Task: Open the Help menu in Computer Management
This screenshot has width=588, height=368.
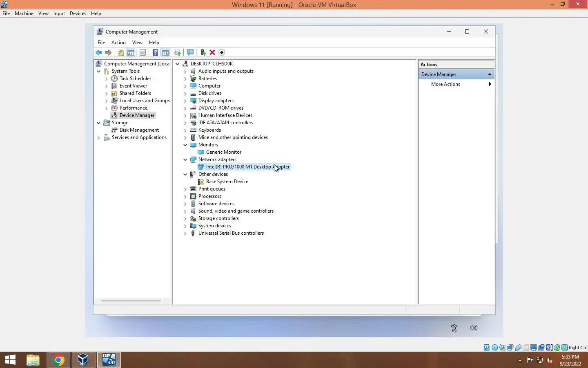Action: tap(154, 43)
